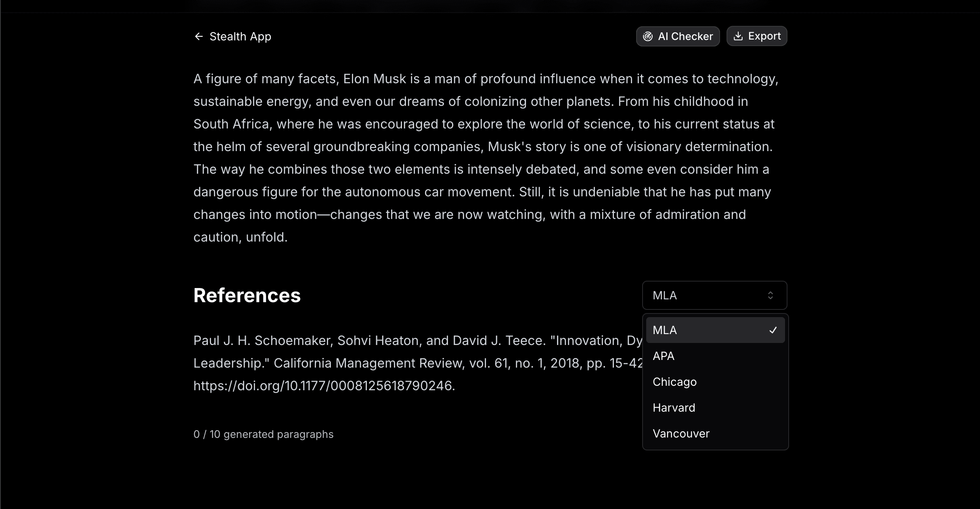Viewport: 980px width, 509px height.
Task: Go back to Stealth App
Action: point(240,37)
